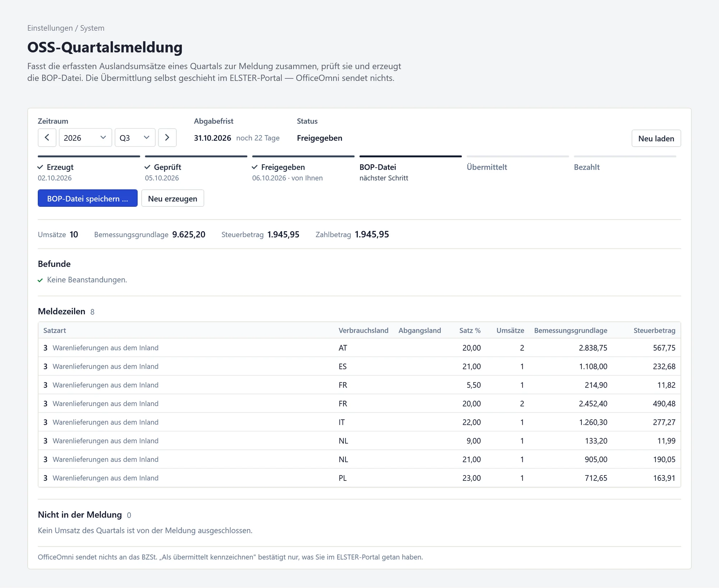Select the PL row with 163,91
Viewport: 719px width, 588px height.
(359, 478)
